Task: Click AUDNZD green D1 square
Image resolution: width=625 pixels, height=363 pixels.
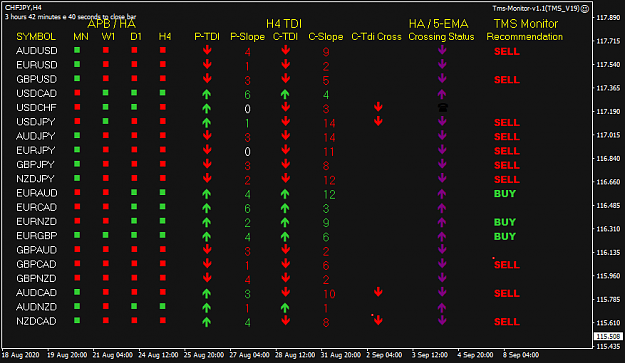Action: (134, 306)
